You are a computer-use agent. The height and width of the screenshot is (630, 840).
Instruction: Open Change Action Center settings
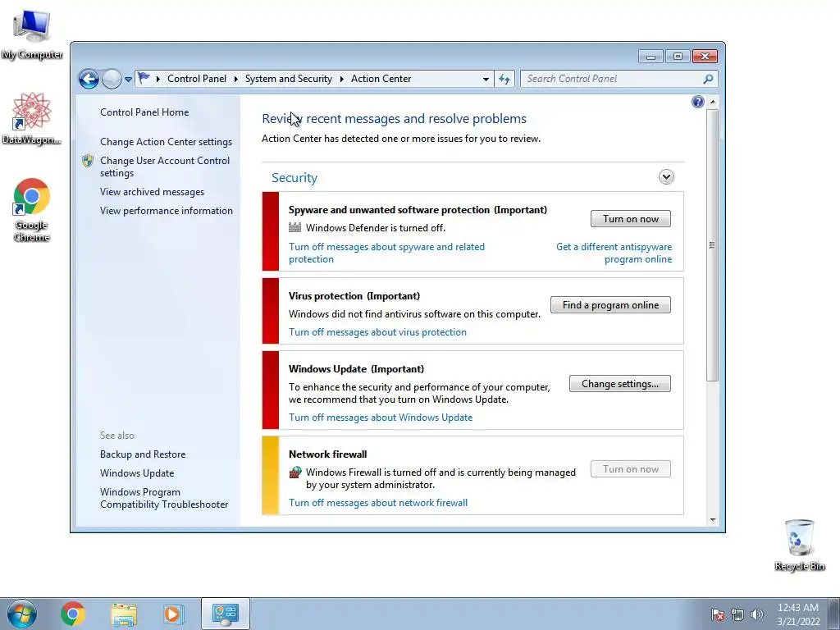click(x=166, y=141)
